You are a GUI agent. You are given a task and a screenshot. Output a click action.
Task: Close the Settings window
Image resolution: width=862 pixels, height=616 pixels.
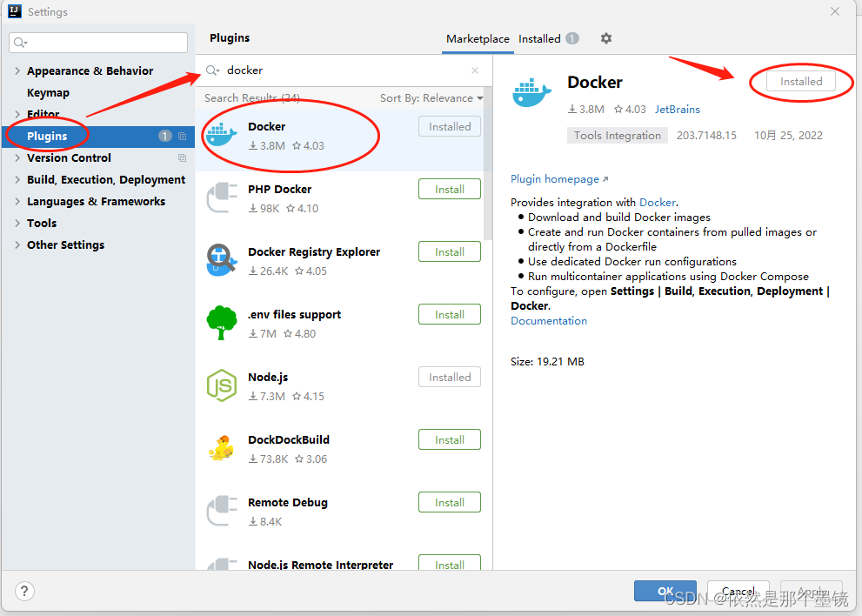(x=835, y=11)
